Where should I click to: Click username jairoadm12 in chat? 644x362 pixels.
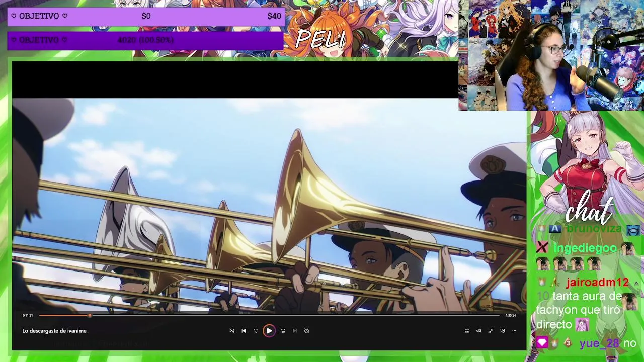point(597,283)
